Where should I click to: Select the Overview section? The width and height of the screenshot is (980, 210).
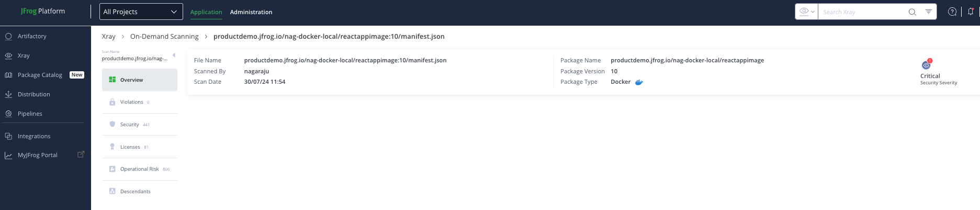click(140, 80)
